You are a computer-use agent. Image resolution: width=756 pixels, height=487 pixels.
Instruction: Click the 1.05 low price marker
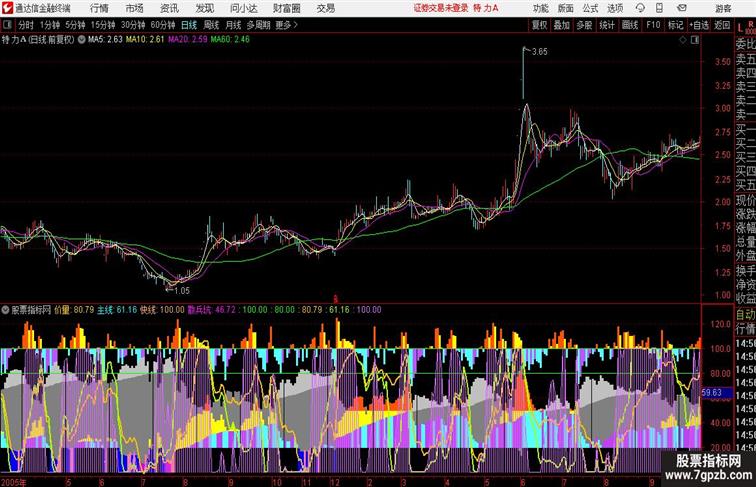(182, 291)
